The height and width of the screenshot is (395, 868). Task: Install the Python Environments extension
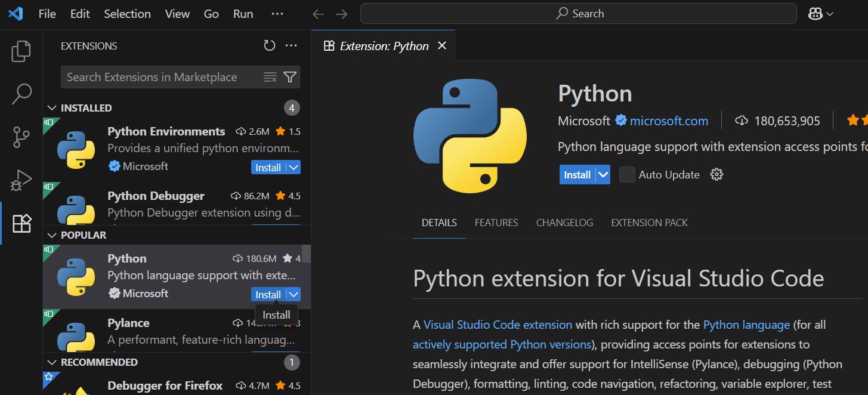tap(268, 168)
